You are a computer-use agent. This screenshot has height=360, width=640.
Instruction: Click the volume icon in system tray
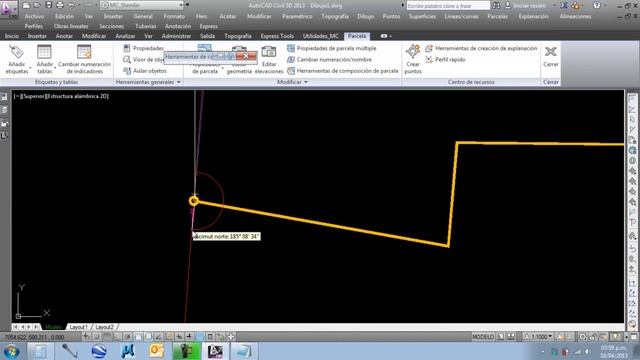[587, 352]
